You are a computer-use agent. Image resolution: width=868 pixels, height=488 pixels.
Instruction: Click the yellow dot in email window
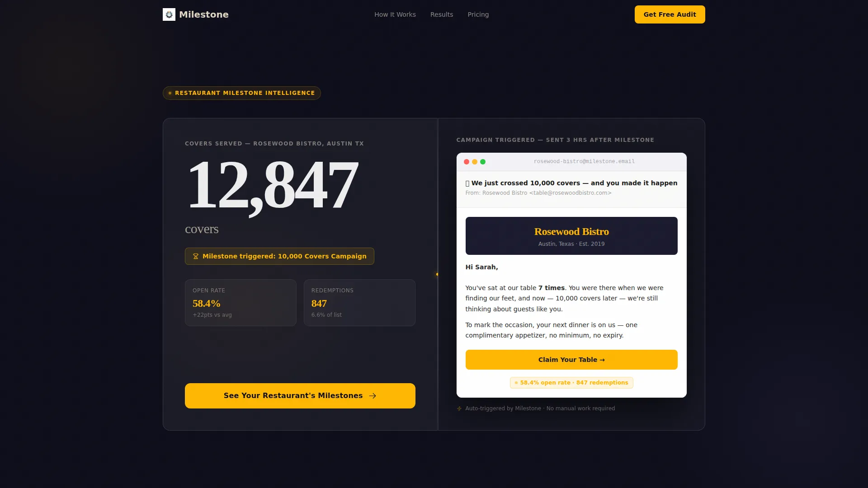[475, 162]
